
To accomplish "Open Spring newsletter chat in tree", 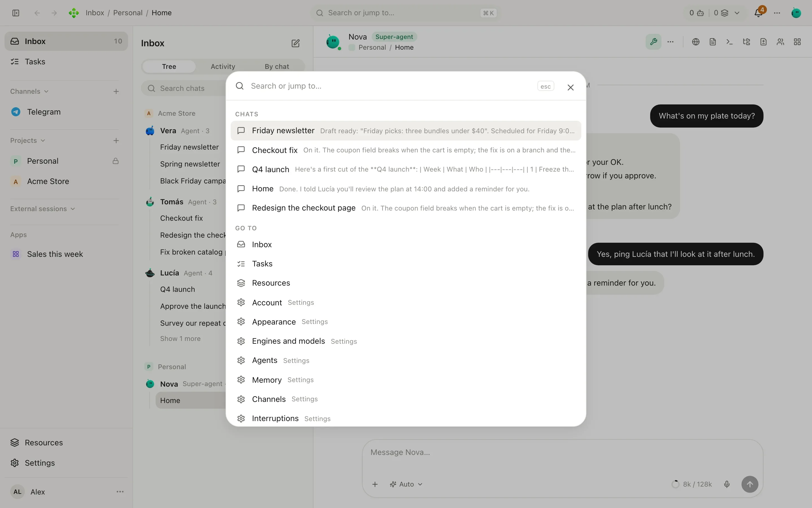I will point(190,164).
